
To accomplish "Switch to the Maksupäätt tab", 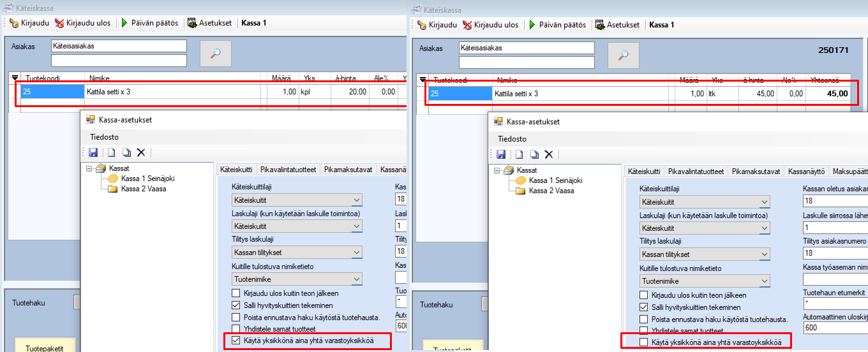I will [849, 172].
